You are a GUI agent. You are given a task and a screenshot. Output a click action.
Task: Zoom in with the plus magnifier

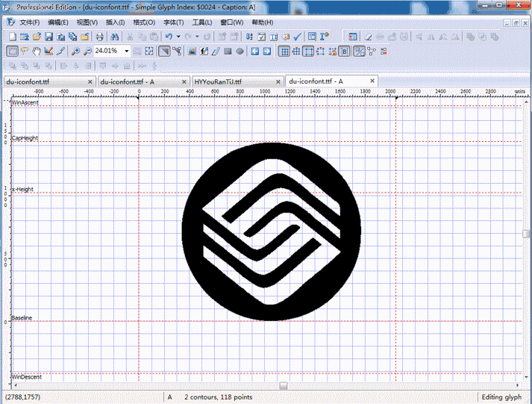[x=75, y=52]
